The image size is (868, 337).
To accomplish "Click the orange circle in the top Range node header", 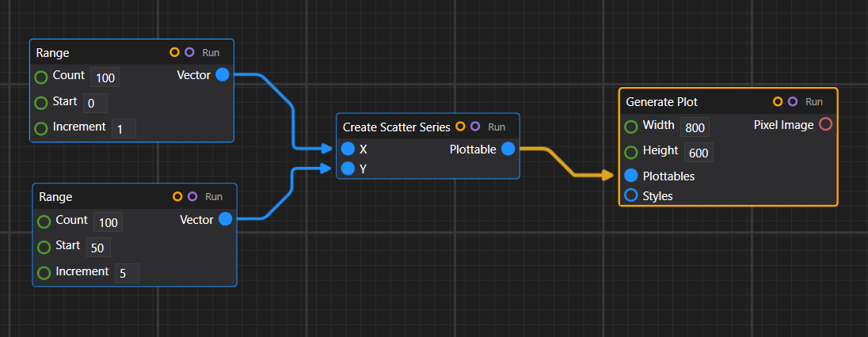I will 174,52.
